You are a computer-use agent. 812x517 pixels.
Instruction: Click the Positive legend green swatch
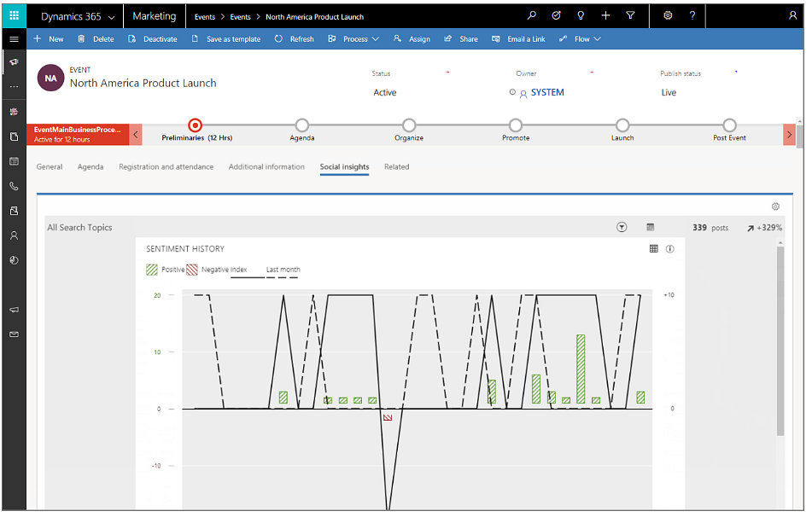click(x=152, y=270)
